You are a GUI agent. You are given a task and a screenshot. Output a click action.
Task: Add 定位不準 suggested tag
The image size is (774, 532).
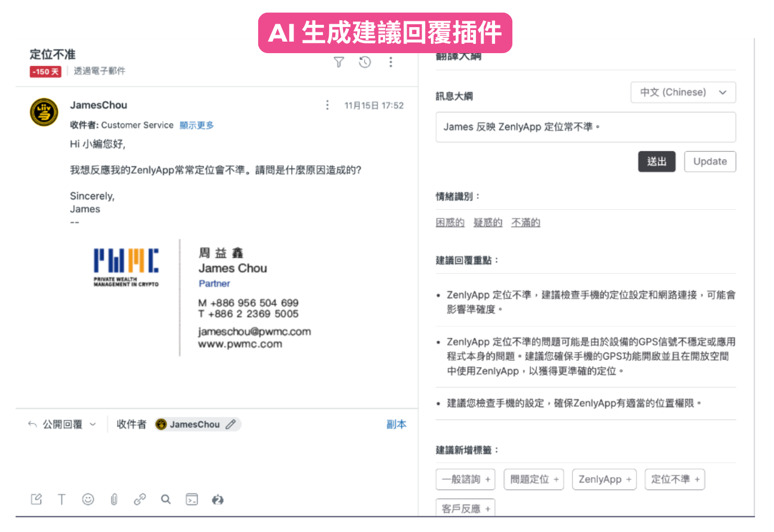pyautogui.click(x=675, y=479)
